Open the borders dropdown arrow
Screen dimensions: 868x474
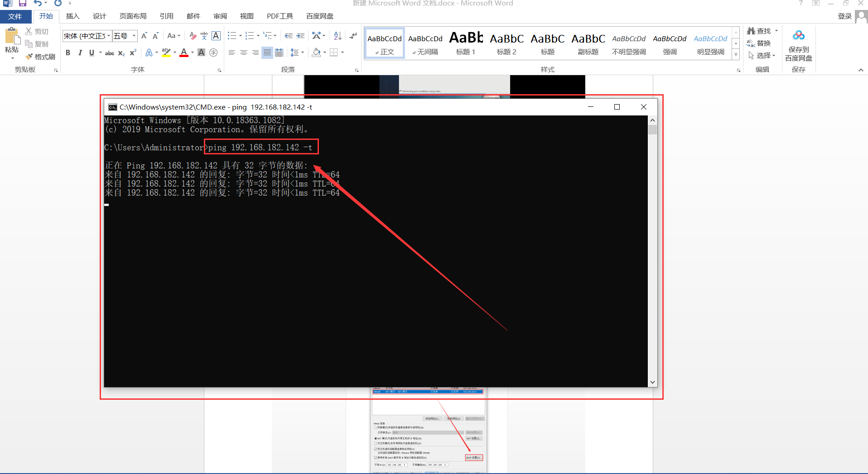point(342,53)
